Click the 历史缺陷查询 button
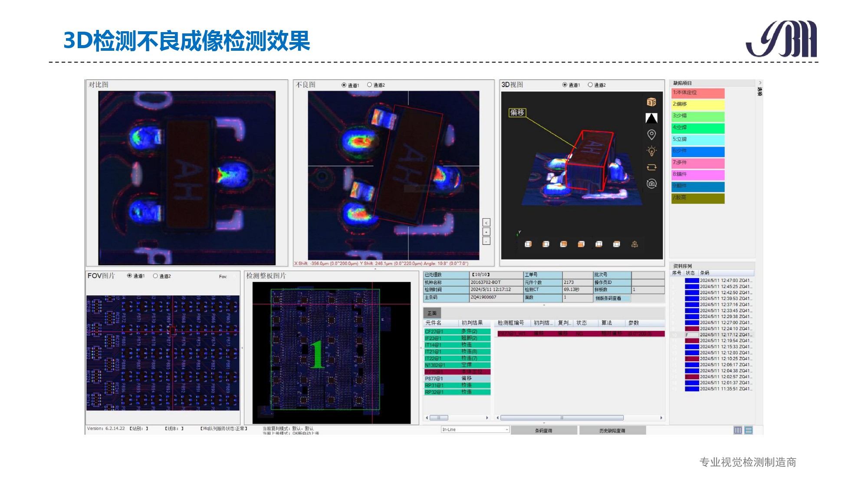This screenshot has width=868, height=488. pyautogui.click(x=612, y=430)
